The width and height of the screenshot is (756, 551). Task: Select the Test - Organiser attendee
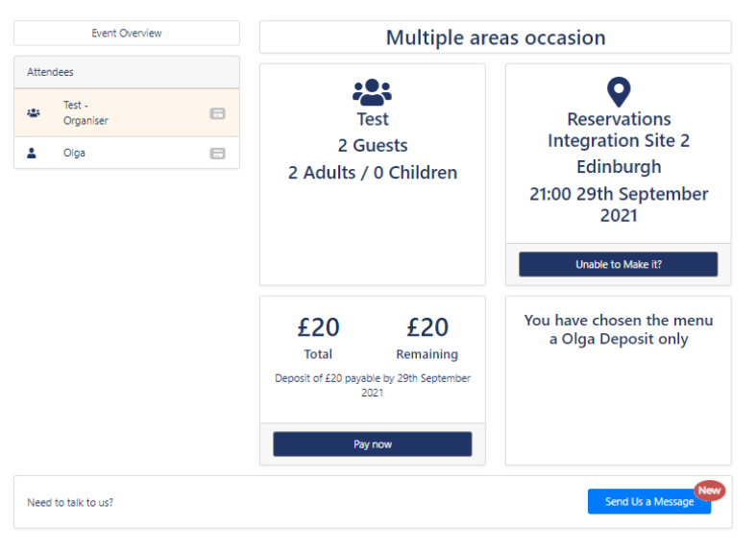point(127,112)
